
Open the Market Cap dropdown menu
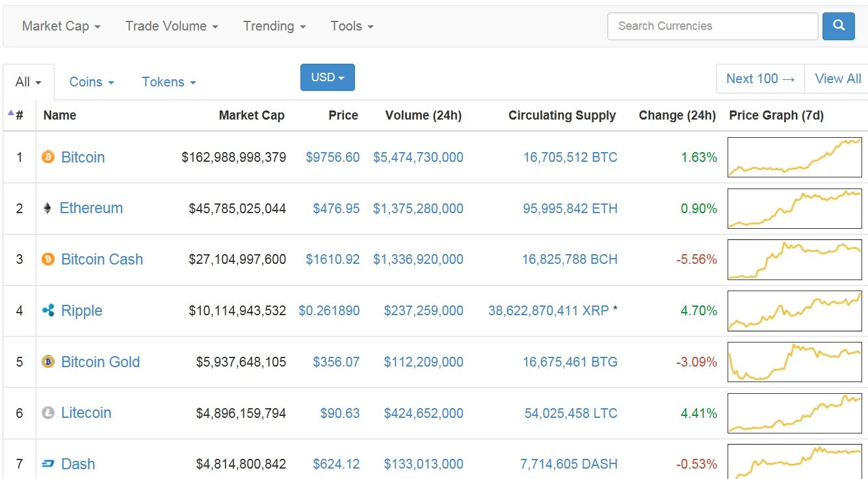click(x=61, y=27)
